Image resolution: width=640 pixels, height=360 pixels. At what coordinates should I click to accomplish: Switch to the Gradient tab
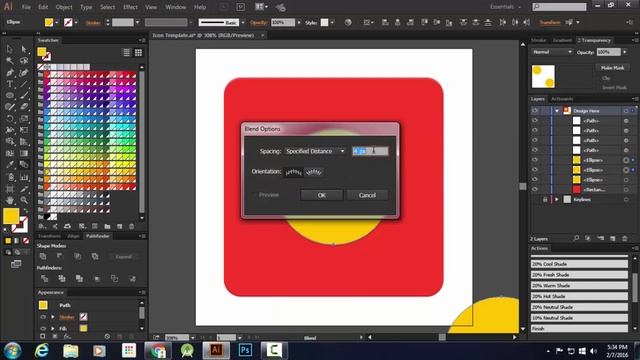coord(562,40)
